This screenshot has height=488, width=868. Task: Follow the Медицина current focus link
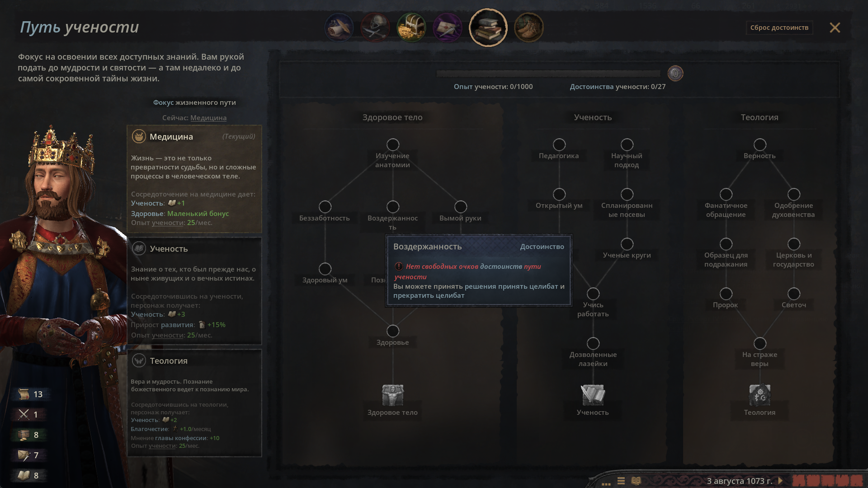click(x=208, y=117)
